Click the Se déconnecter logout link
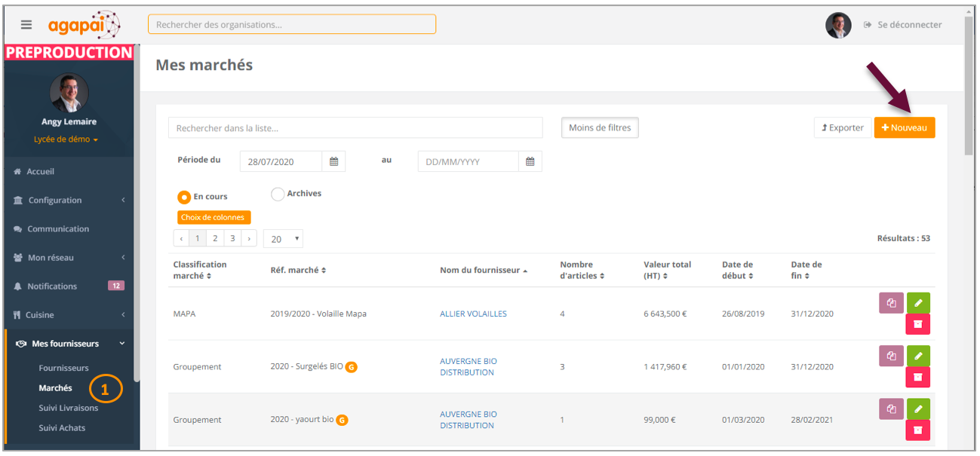Image resolution: width=980 pixels, height=456 pixels. [902, 25]
